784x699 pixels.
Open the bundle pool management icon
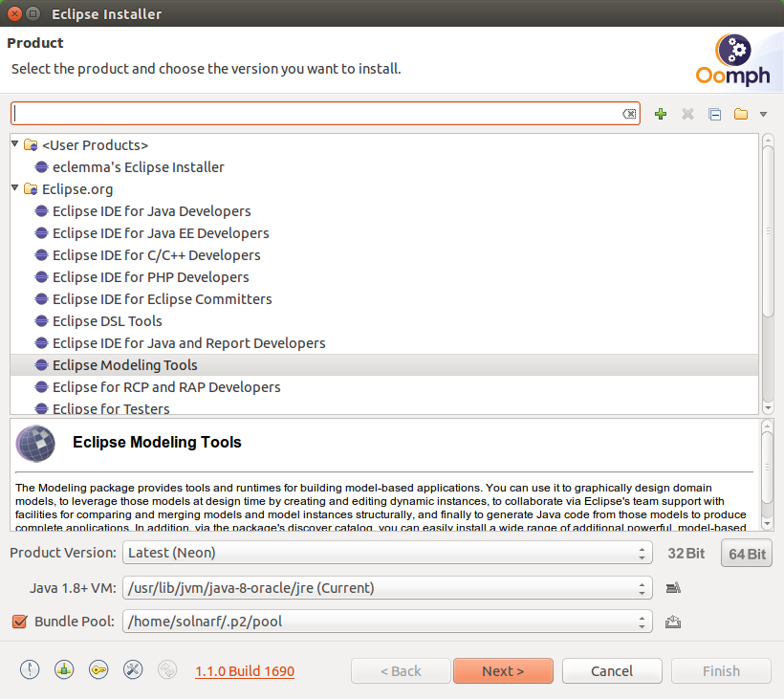click(673, 622)
